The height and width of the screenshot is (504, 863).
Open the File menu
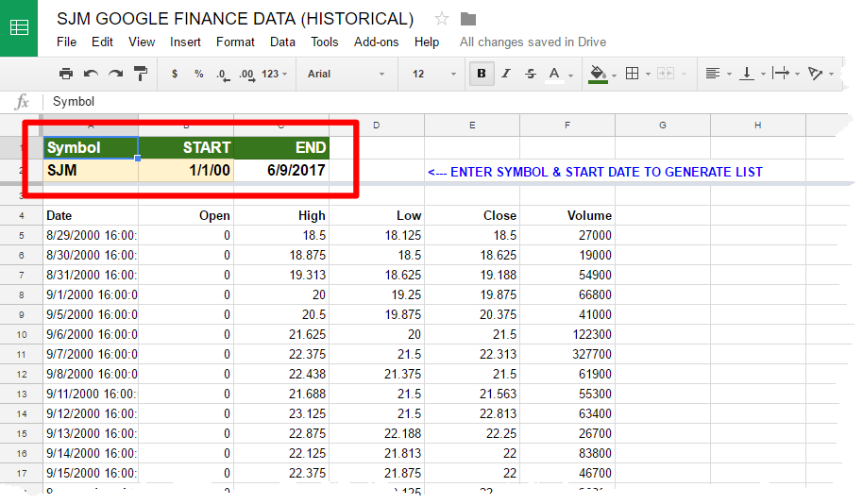[67, 42]
